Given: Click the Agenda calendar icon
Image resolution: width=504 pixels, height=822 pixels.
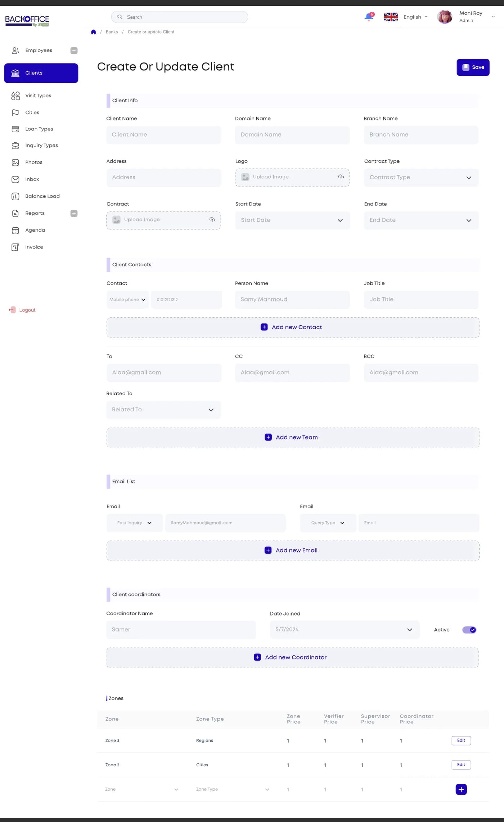Looking at the screenshot, I should click(x=15, y=230).
